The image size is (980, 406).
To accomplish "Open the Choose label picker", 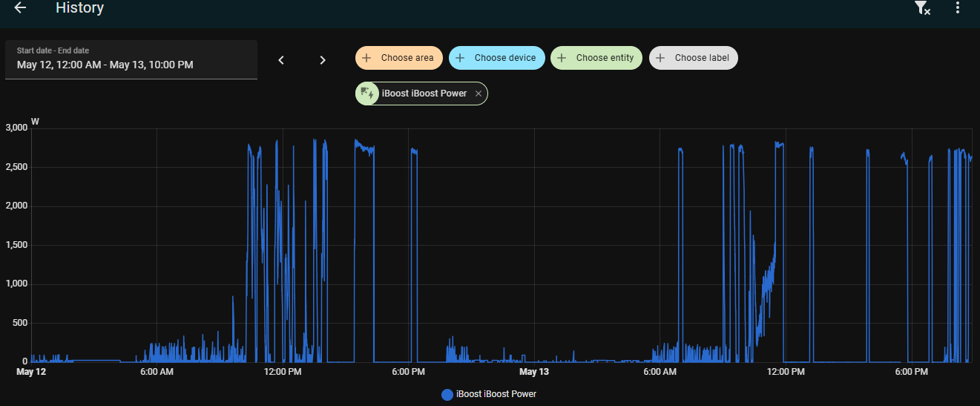I will click(694, 58).
